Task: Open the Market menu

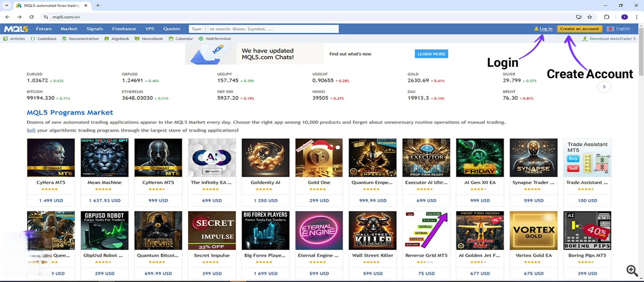Action: click(x=69, y=29)
